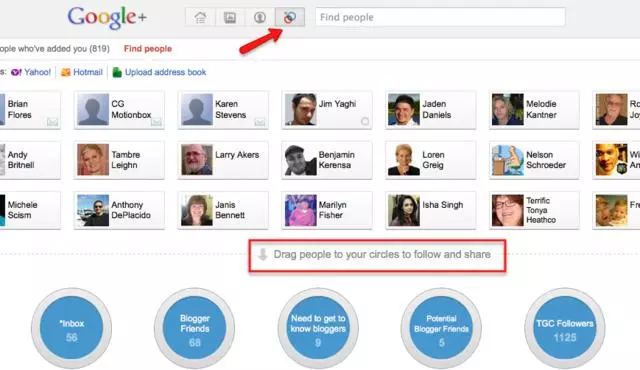Screen dimensions: 640x370
Task: Open the TGC Followers circle
Action: pos(564,328)
